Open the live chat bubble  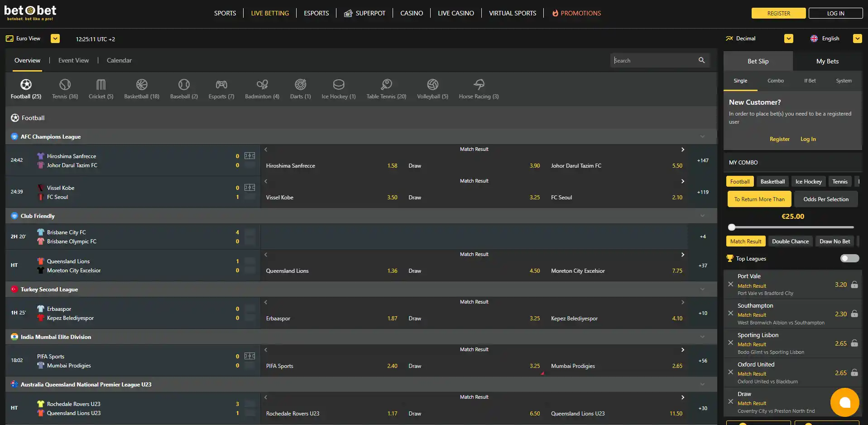pos(844,402)
